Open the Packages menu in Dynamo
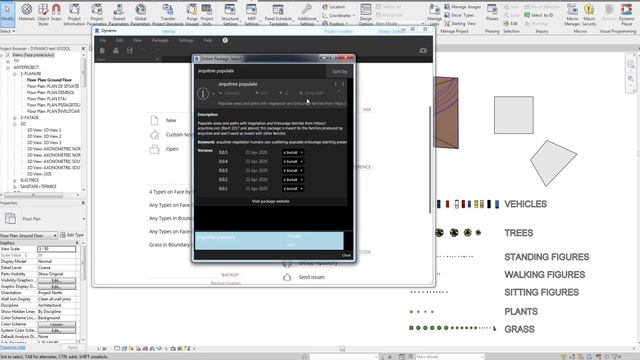Image resolution: width=640 pixels, height=360 pixels. point(160,40)
